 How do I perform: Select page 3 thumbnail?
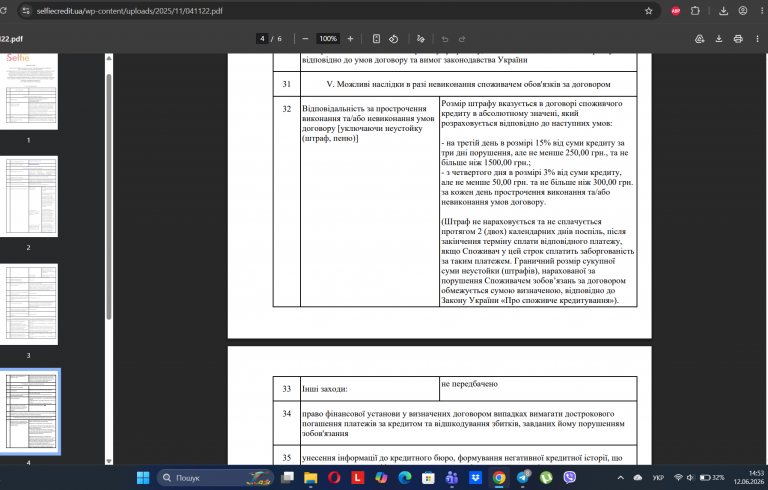pyautogui.click(x=28, y=304)
